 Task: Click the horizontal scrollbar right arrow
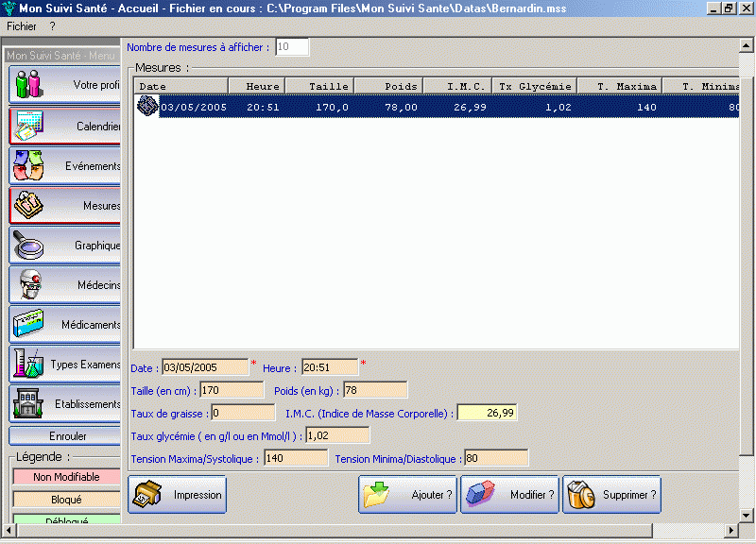click(x=731, y=531)
